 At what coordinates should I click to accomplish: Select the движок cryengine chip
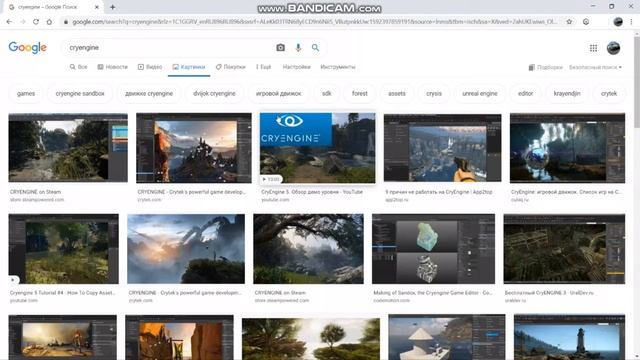click(149, 93)
